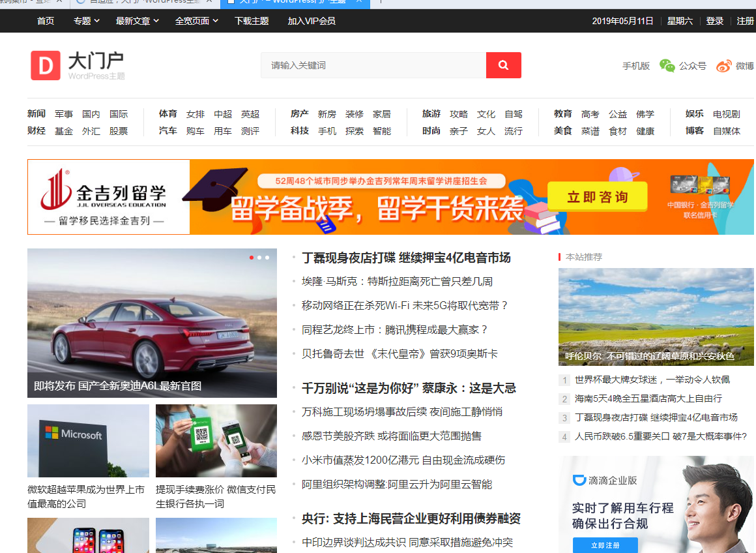The width and height of the screenshot is (756, 553).
Task: Select the third carousel slide dot
Action: pyautogui.click(x=267, y=258)
